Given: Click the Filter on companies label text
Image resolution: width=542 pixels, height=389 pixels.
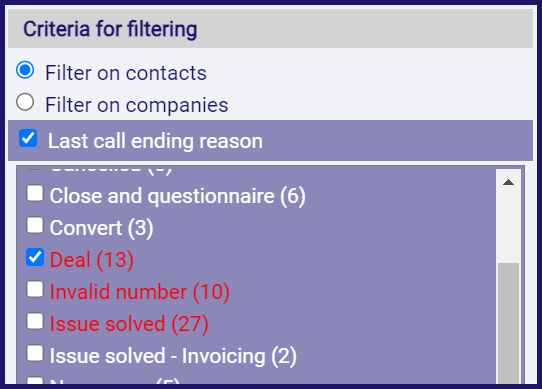Looking at the screenshot, I should tap(137, 105).
